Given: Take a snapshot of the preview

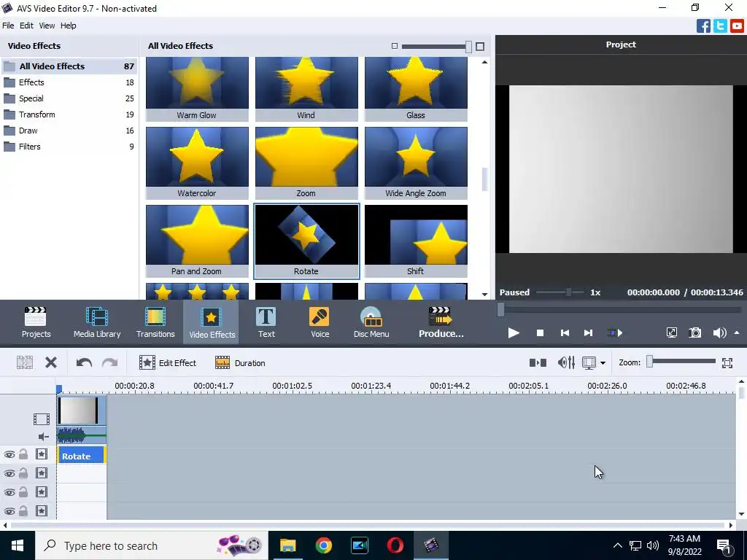Looking at the screenshot, I should [695, 332].
